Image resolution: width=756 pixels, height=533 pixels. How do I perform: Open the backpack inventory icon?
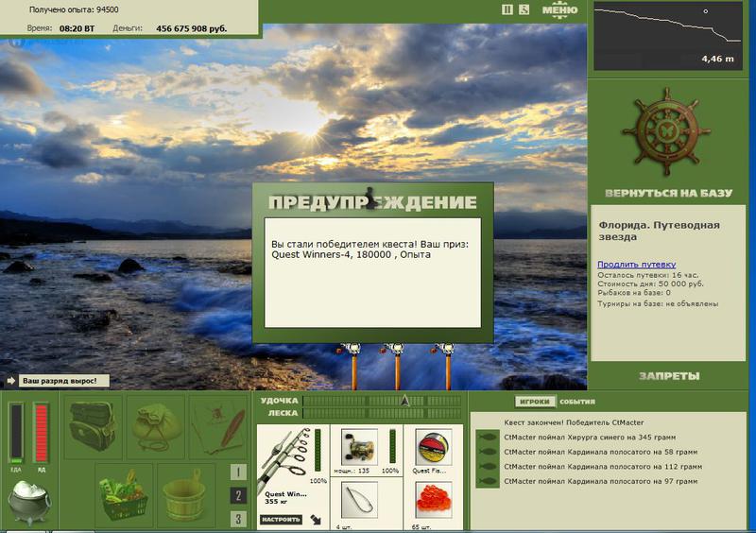pyautogui.click(x=93, y=426)
